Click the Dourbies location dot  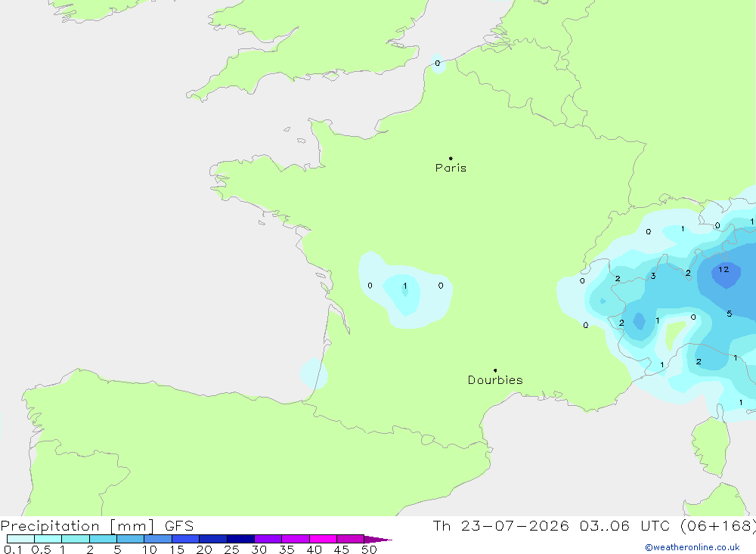495,370
